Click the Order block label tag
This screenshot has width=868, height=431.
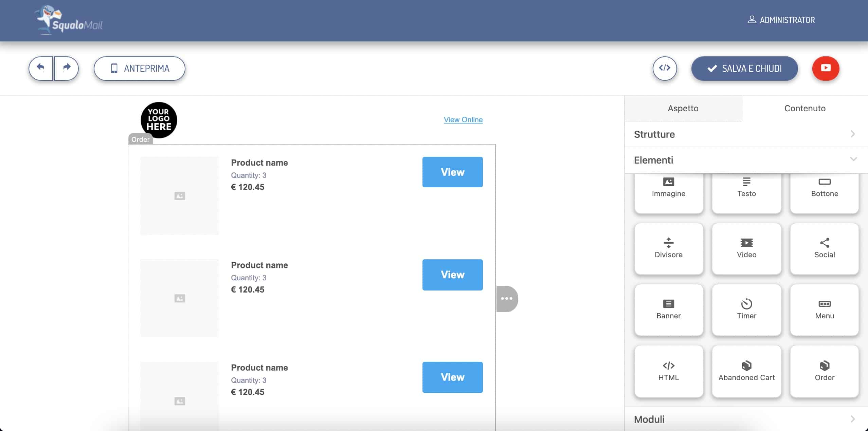click(140, 139)
